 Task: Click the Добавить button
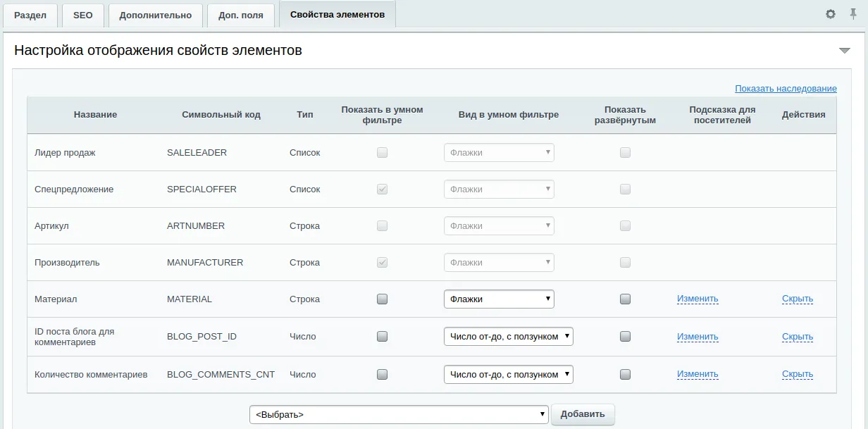coord(583,414)
